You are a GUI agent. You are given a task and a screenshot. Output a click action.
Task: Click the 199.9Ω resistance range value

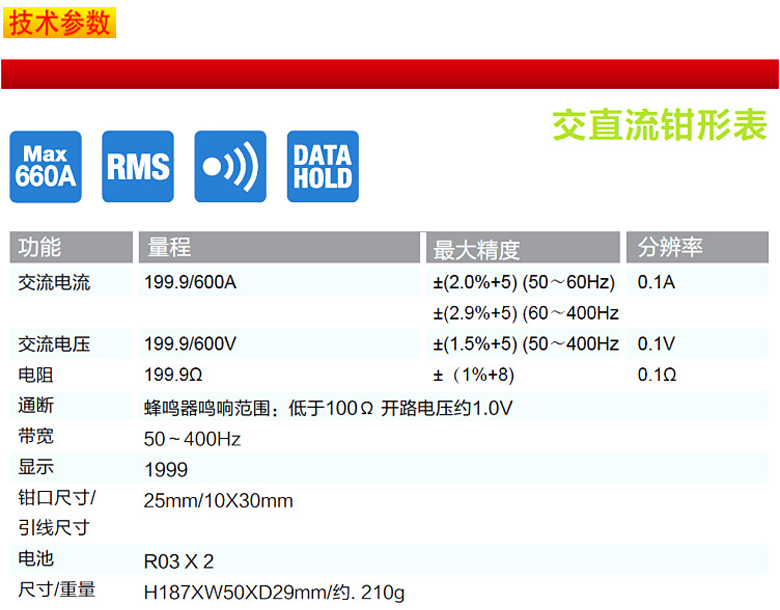click(x=173, y=375)
